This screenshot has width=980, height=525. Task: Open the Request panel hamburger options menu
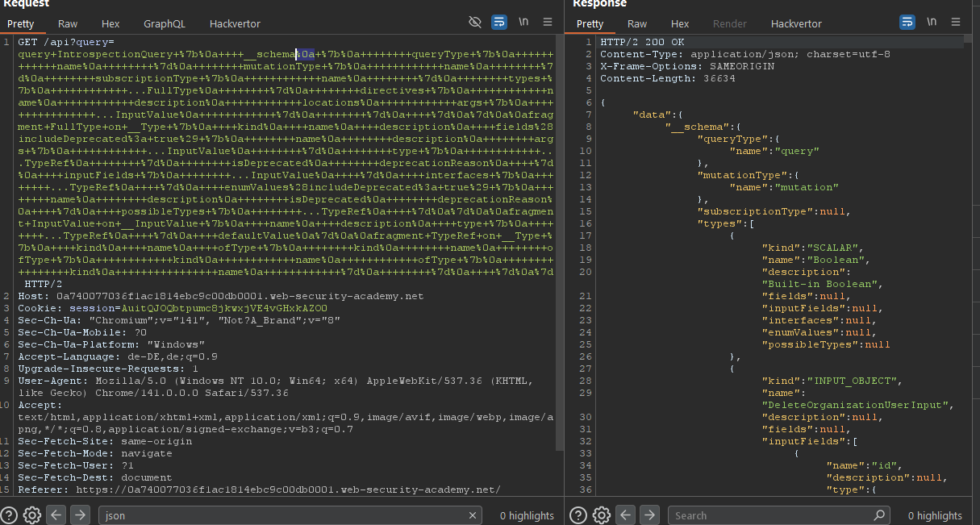[548, 22]
